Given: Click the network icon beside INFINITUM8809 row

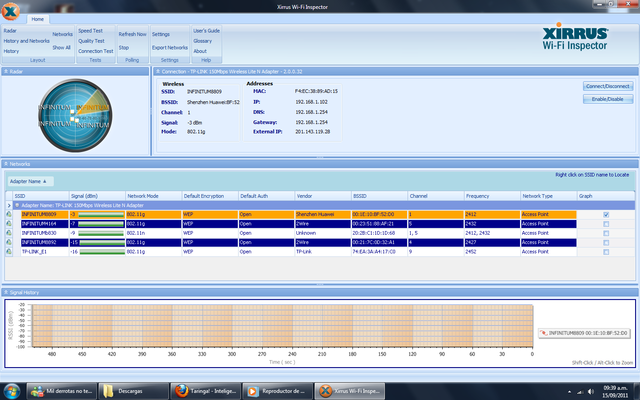Looking at the screenshot, I should (x=9, y=214).
